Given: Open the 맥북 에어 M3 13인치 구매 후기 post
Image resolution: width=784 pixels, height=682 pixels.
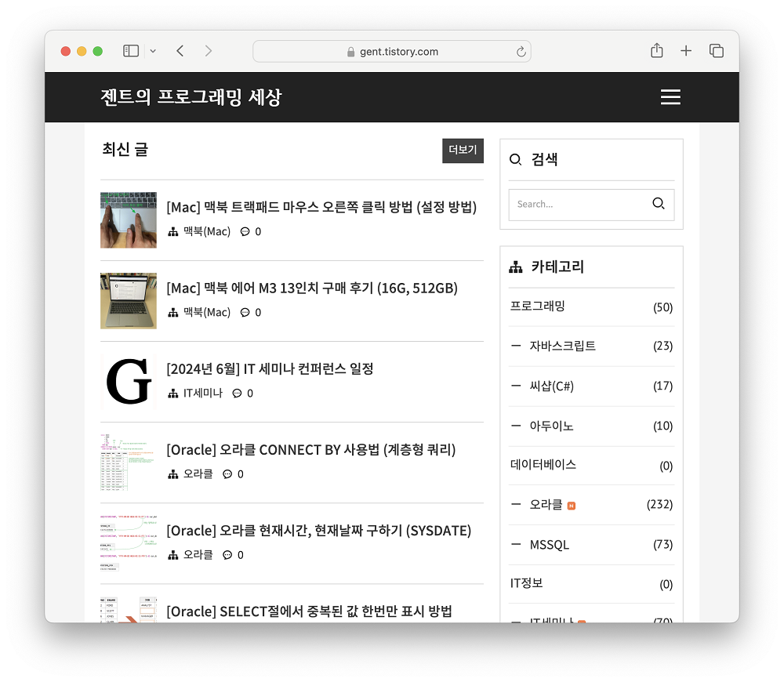Looking at the screenshot, I should [312, 288].
